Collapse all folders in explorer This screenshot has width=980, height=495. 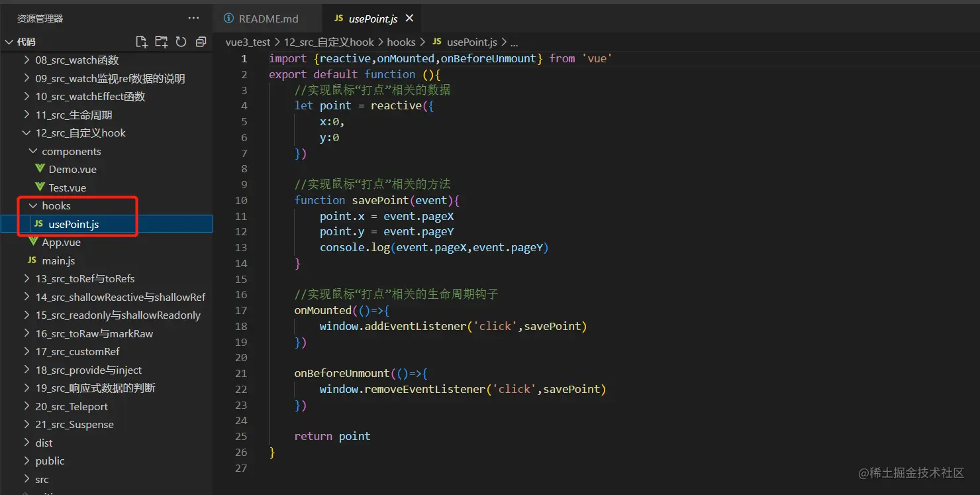coord(201,42)
